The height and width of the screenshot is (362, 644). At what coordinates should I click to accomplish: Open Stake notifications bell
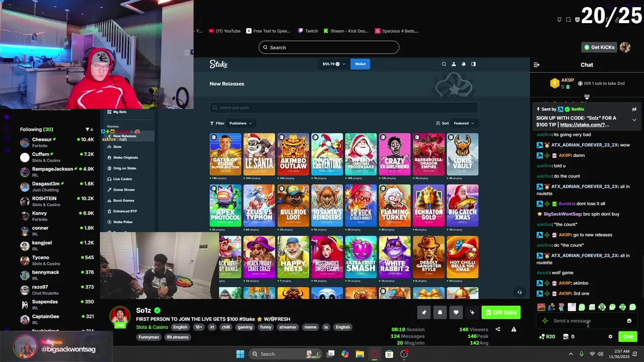pyautogui.click(x=463, y=64)
